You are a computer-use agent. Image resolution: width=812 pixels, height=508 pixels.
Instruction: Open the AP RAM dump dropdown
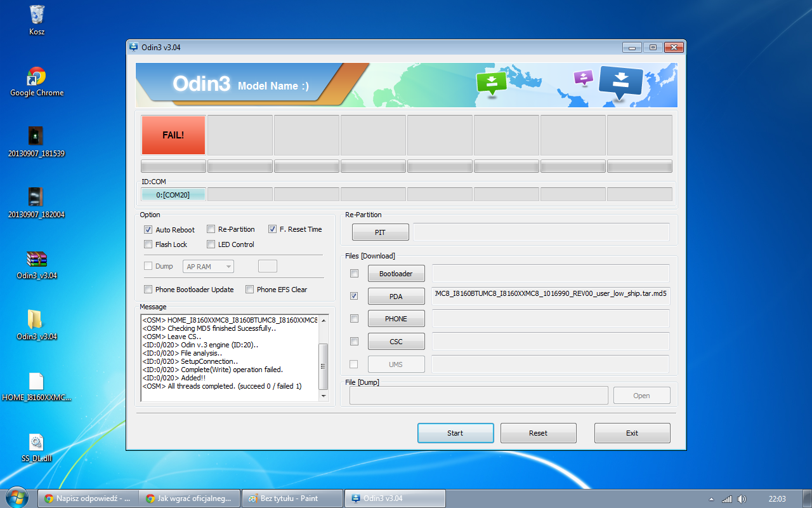point(208,267)
